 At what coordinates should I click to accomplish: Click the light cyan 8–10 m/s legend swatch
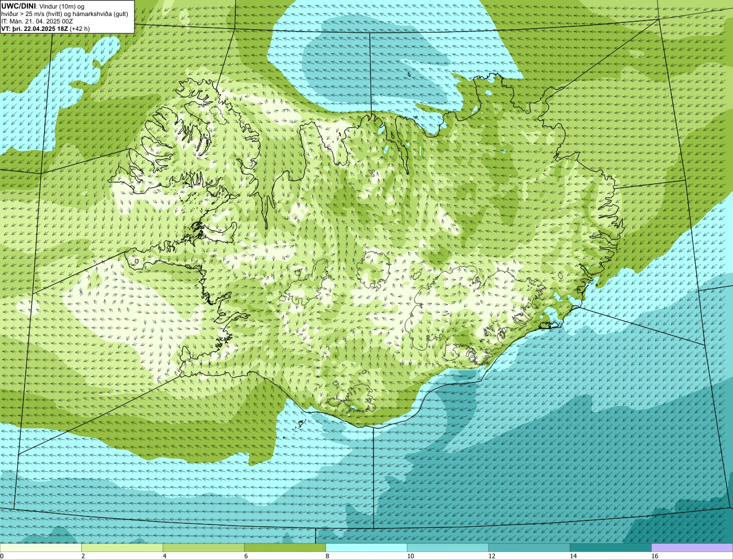pyautogui.click(x=366, y=547)
